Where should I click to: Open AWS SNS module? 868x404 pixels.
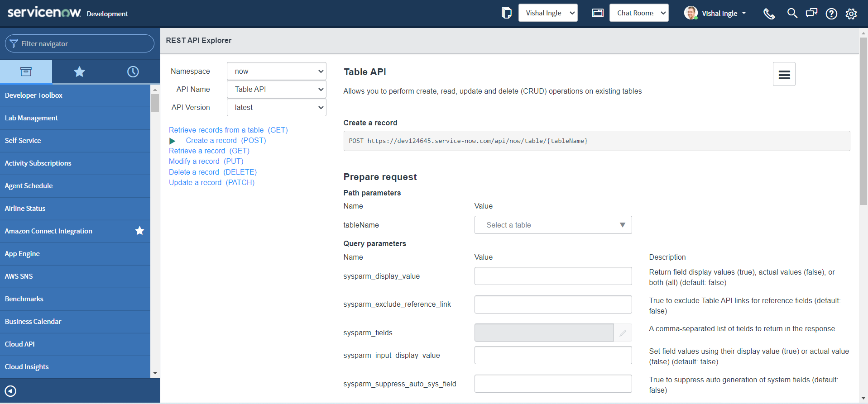pyautogui.click(x=75, y=276)
